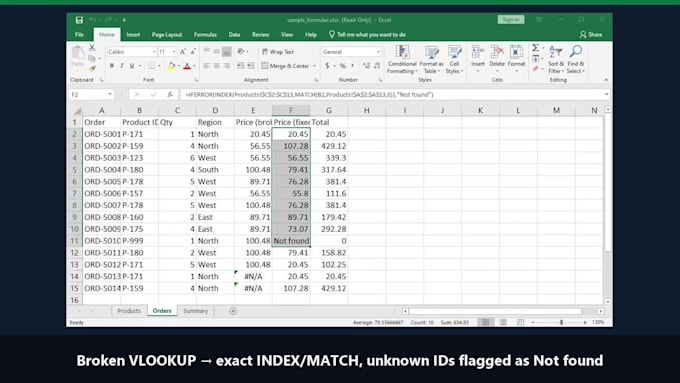Click the Increase Indent icon
The image size is (680, 383).
(251, 66)
